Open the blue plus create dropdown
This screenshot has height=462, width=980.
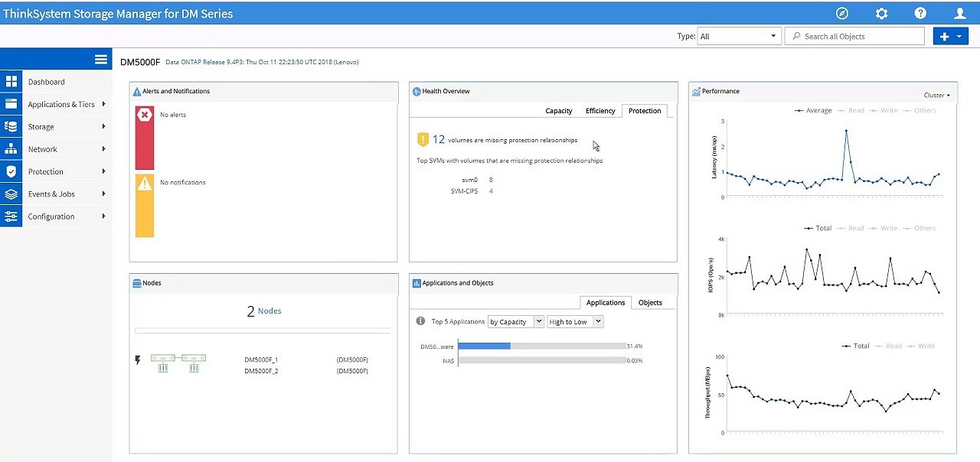(950, 36)
